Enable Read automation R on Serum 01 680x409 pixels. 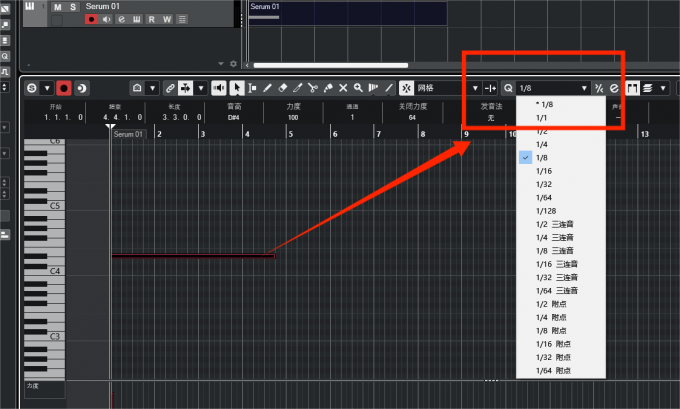pyautogui.click(x=151, y=20)
